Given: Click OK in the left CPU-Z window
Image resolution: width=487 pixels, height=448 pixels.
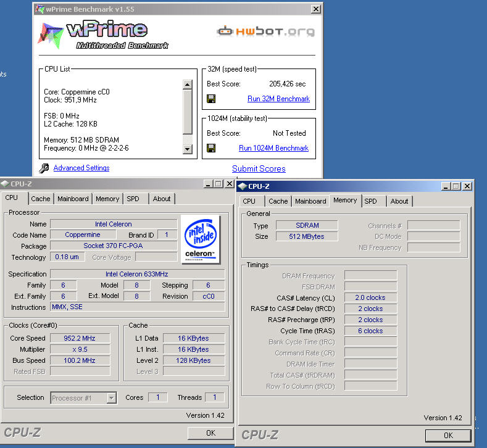Looking at the screenshot, I should point(210,433).
